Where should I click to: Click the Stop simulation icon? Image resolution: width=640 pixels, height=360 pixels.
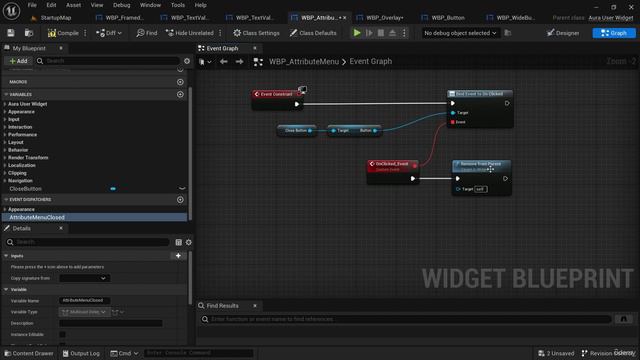(x=380, y=33)
